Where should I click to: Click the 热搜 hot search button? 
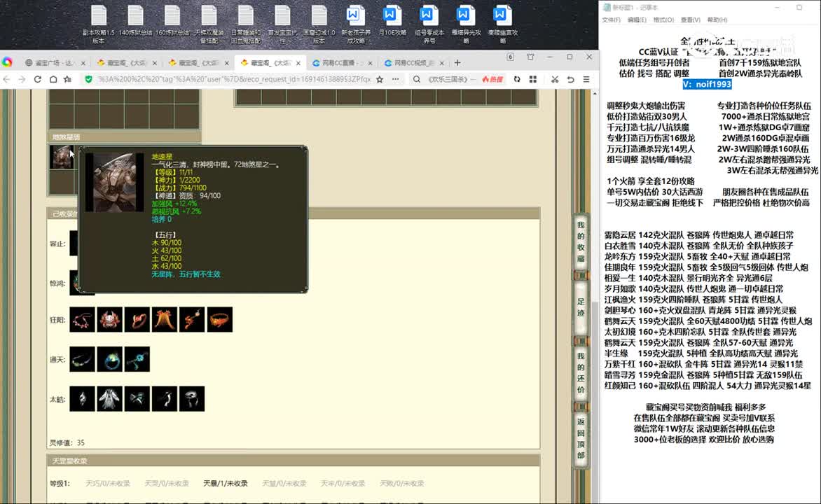[492, 80]
